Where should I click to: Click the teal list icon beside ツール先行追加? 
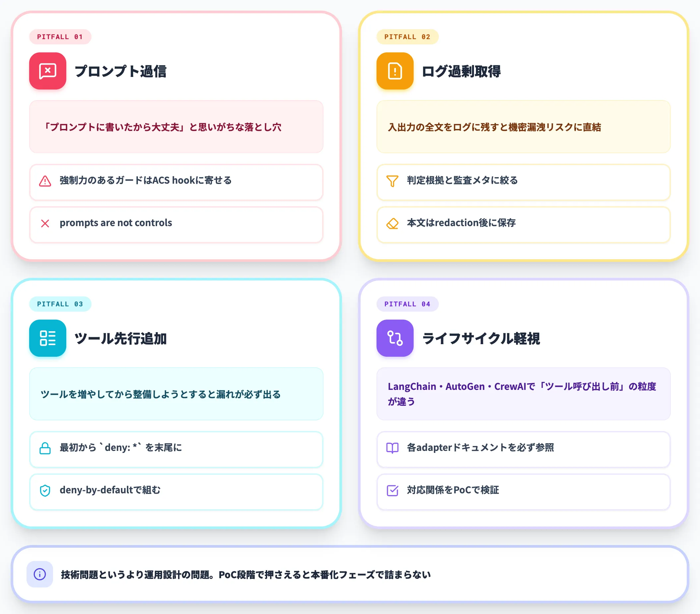coord(48,338)
